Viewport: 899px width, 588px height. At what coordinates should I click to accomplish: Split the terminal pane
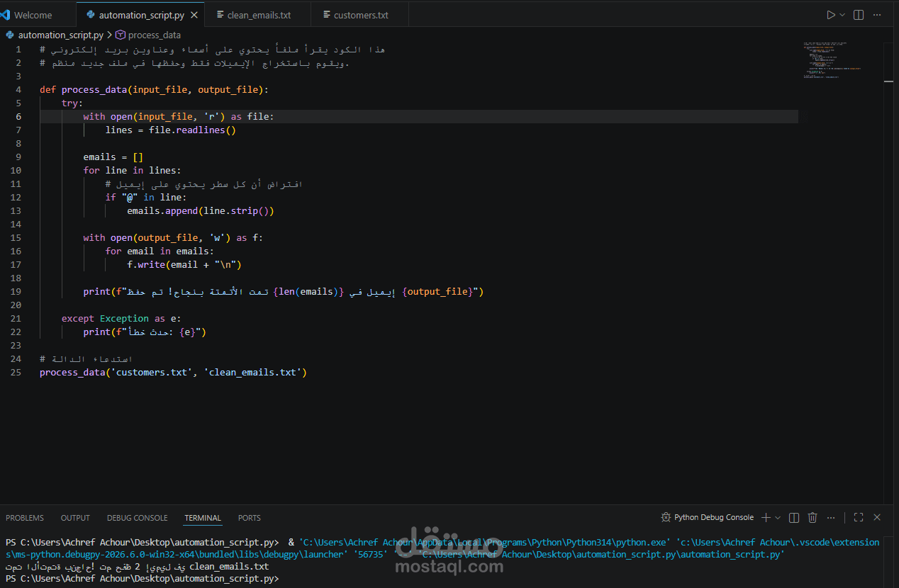(x=794, y=518)
